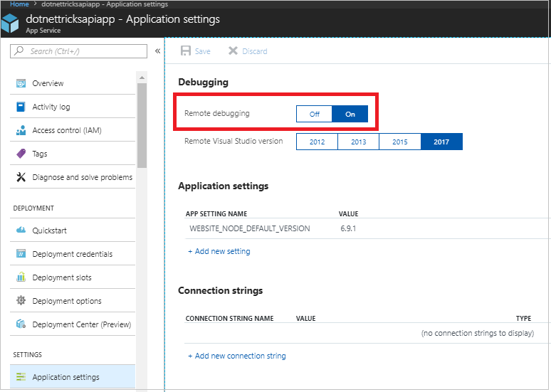
Task: Switch Remote debugging to On
Action: 350,114
